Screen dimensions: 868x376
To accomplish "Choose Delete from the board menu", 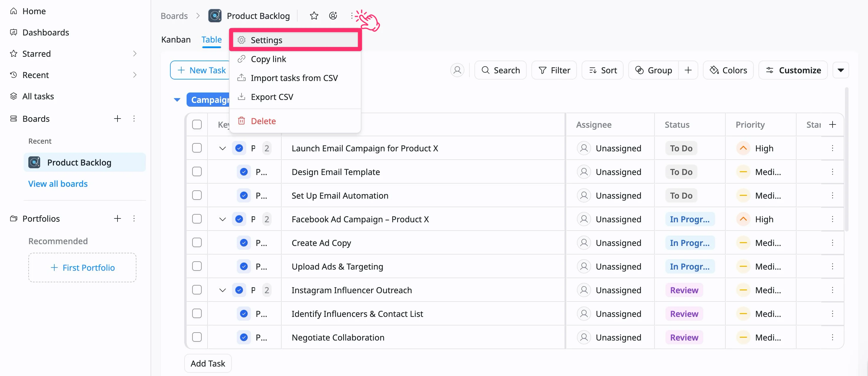I will pos(295,121).
